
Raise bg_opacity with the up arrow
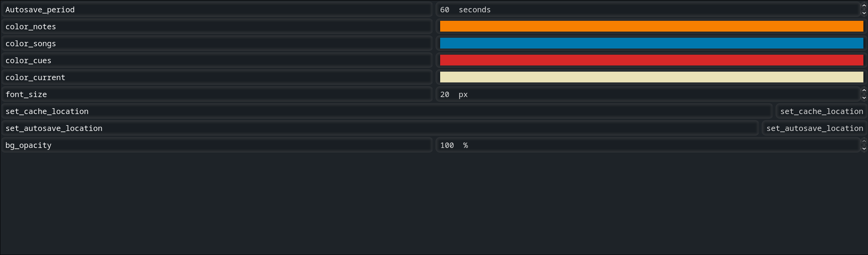[x=864, y=142]
